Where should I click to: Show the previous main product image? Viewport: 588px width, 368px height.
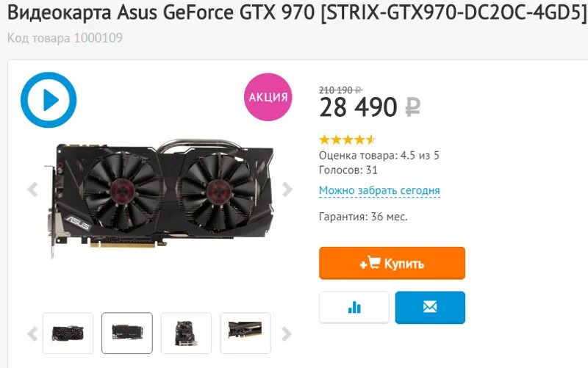point(33,190)
